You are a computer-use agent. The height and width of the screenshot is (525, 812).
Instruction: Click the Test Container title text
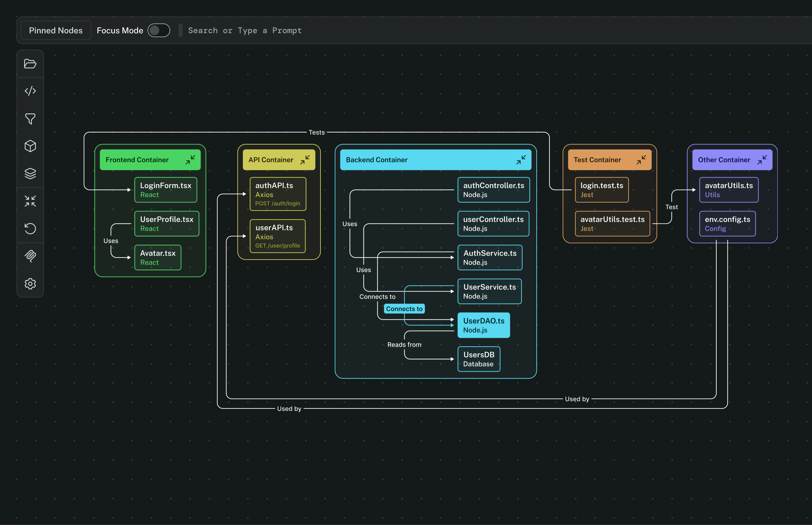coord(597,160)
